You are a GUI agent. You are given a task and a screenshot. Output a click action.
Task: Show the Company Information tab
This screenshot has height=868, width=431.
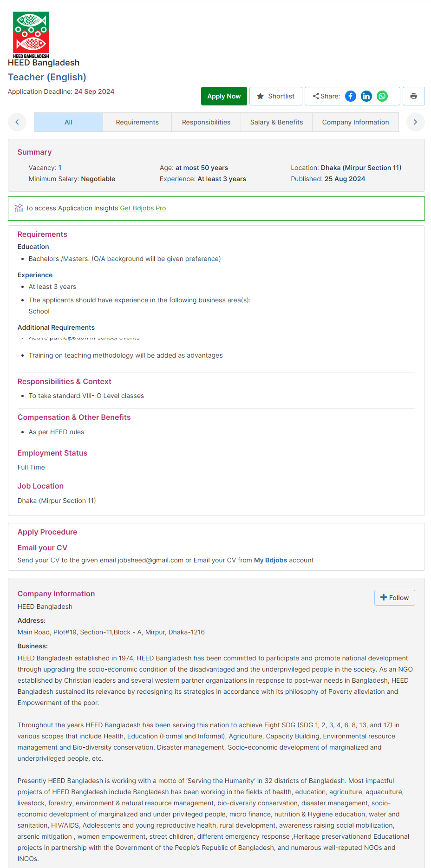[x=355, y=122]
